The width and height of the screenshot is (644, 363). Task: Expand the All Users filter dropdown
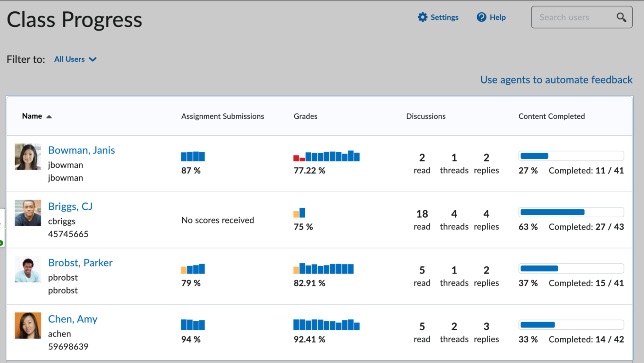(x=75, y=59)
